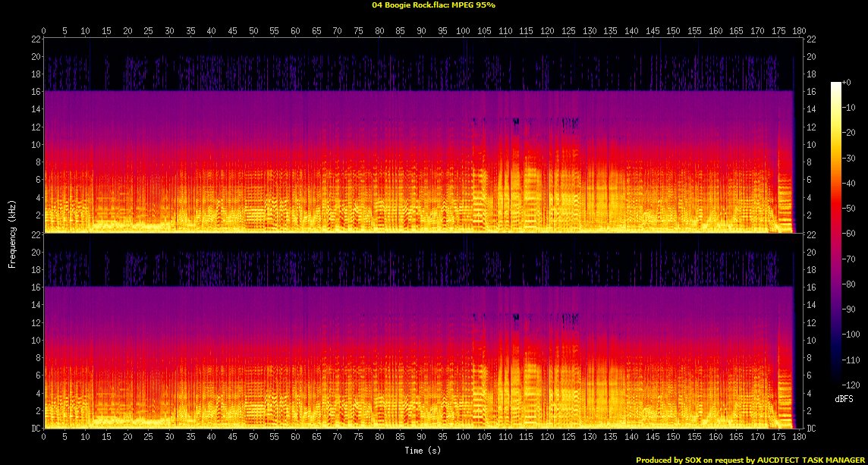The height and width of the screenshot is (465, 868).
Task: Click the dark 12 kHz notch in upper channel spectrogram
Action: click(516, 121)
